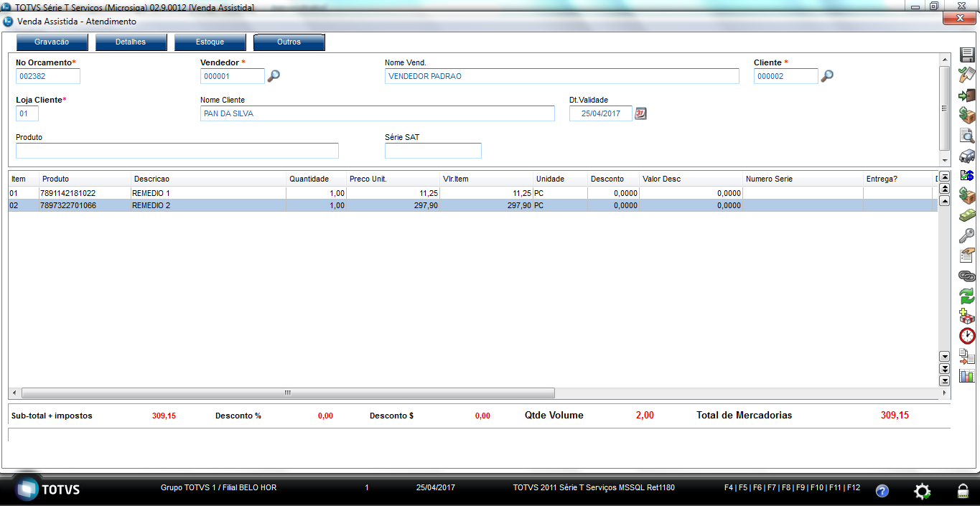The height and width of the screenshot is (506, 980).
Task: Jump to last grid row arrow button
Action: pyautogui.click(x=945, y=380)
